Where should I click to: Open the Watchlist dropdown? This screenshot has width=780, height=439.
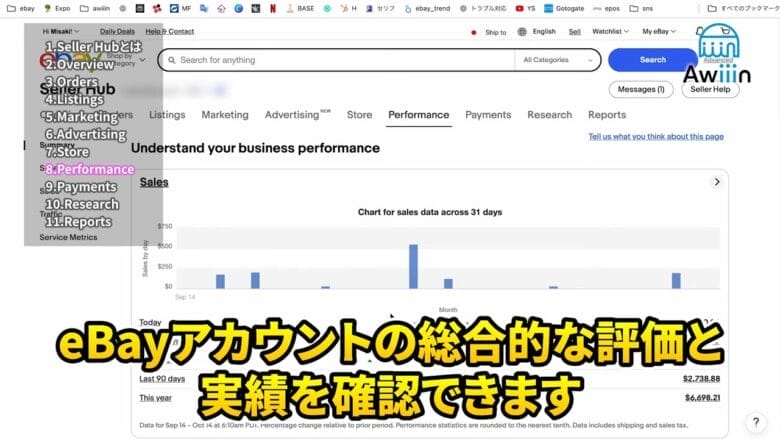[x=610, y=32]
